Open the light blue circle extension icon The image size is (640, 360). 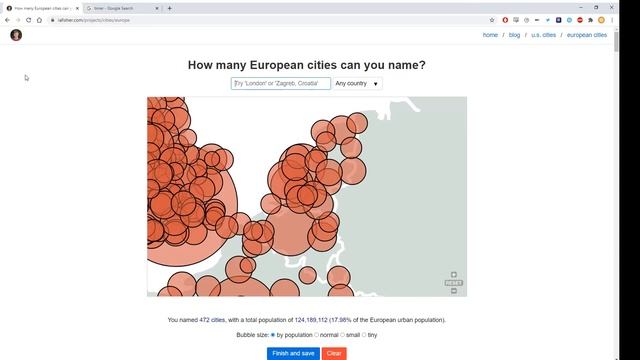(569, 20)
